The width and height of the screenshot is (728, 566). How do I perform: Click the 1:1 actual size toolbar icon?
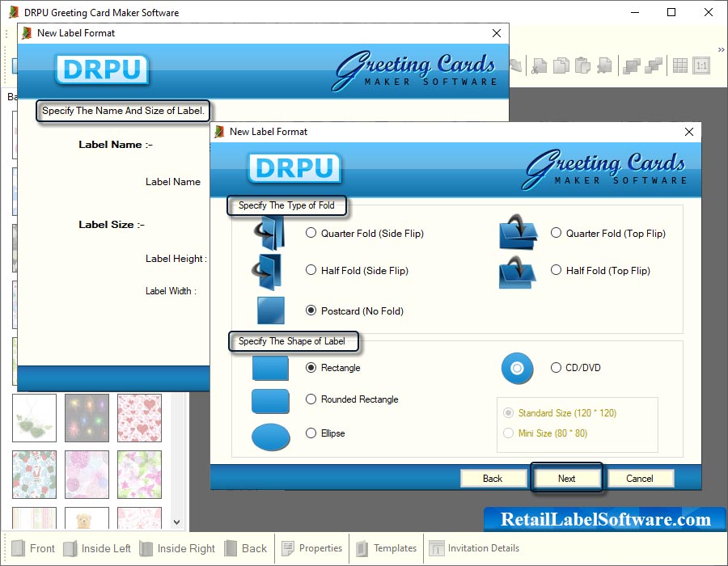coord(700,65)
